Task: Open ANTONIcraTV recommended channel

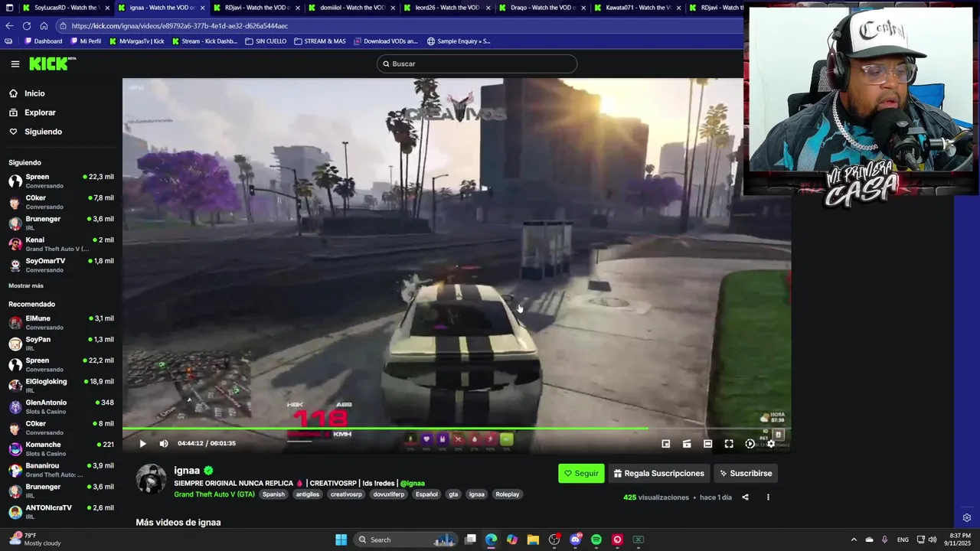Action: pos(61,512)
